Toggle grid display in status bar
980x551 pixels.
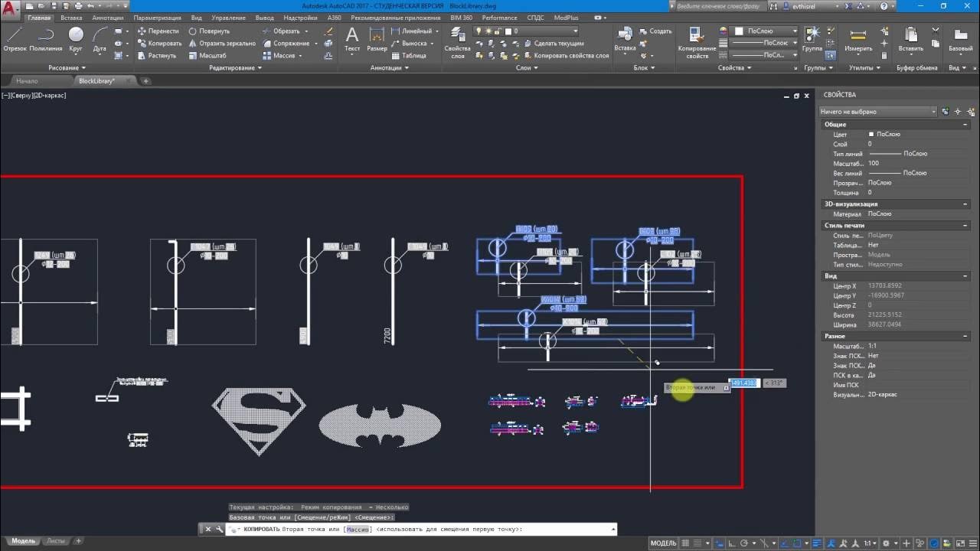point(686,543)
